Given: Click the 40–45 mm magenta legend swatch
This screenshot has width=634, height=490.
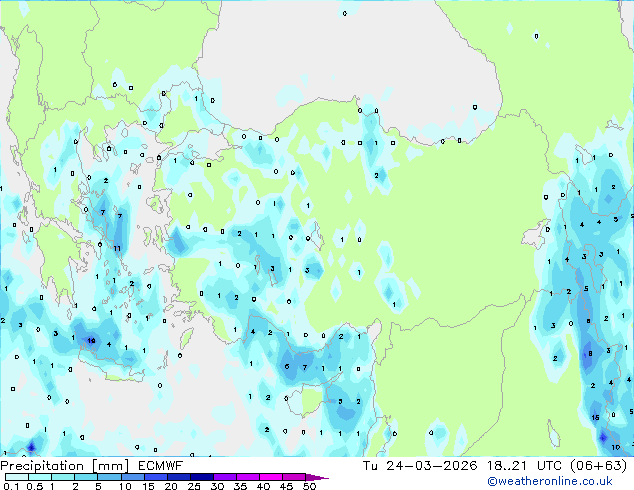Looking at the screenshot, I should 271,477.
